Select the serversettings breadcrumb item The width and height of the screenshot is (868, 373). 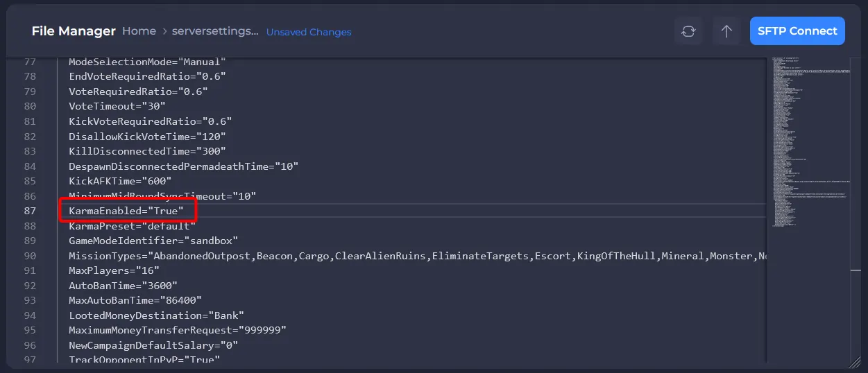(215, 31)
